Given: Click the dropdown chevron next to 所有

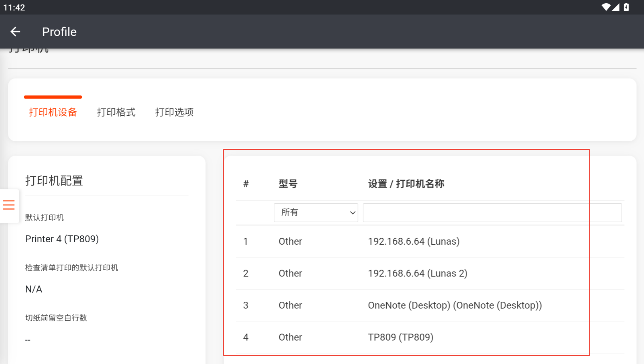Looking at the screenshot, I should [x=353, y=213].
